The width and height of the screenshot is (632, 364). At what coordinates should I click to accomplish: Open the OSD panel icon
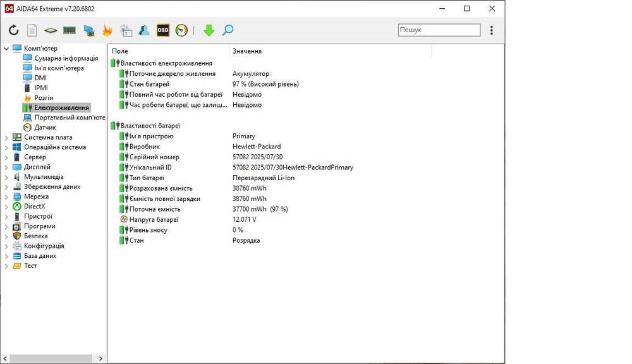pos(163,30)
